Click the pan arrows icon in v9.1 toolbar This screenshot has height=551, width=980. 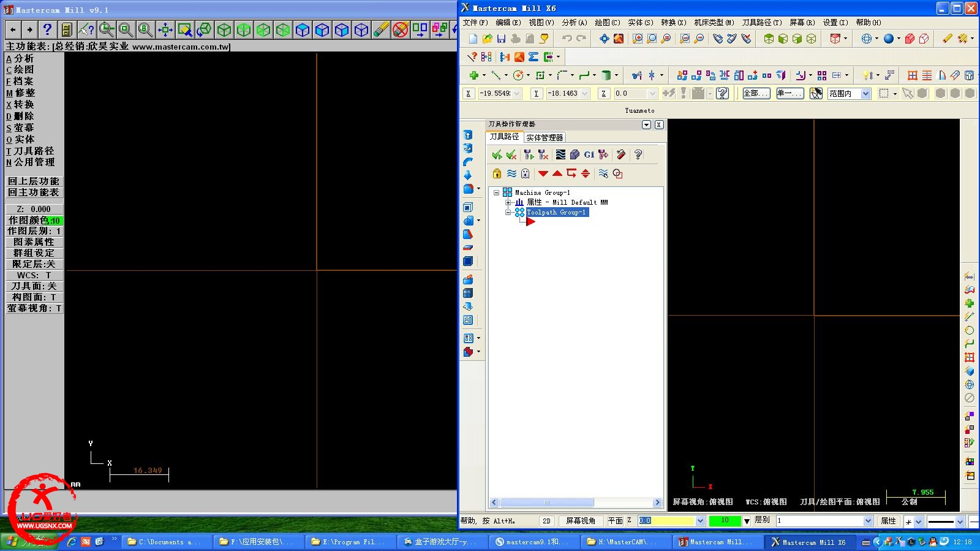165,29
